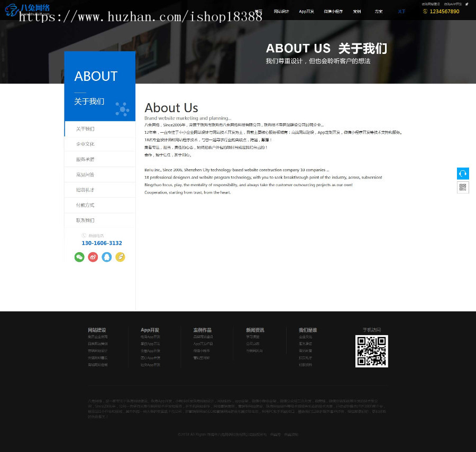Click the blue ABOUT 关于我们 sidebar header
The width and height of the screenshot is (476, 452).
click(x=100, y=86)
